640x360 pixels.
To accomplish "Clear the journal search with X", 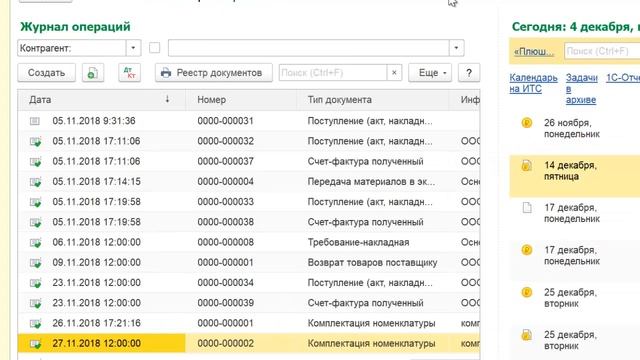I will click(394, 73).
